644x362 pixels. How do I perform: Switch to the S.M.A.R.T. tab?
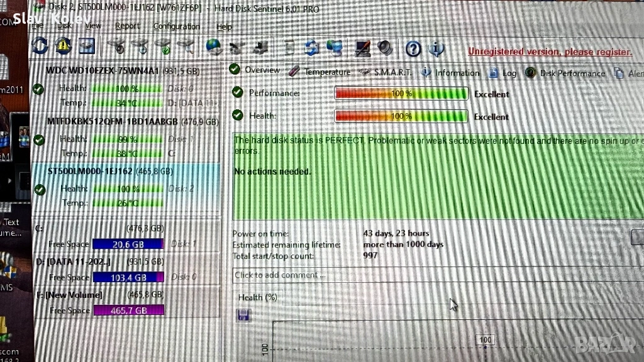tap(385, 73)
